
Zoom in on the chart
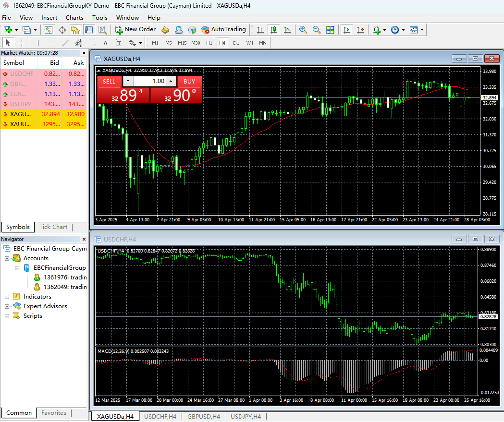(x=303, y=30)
